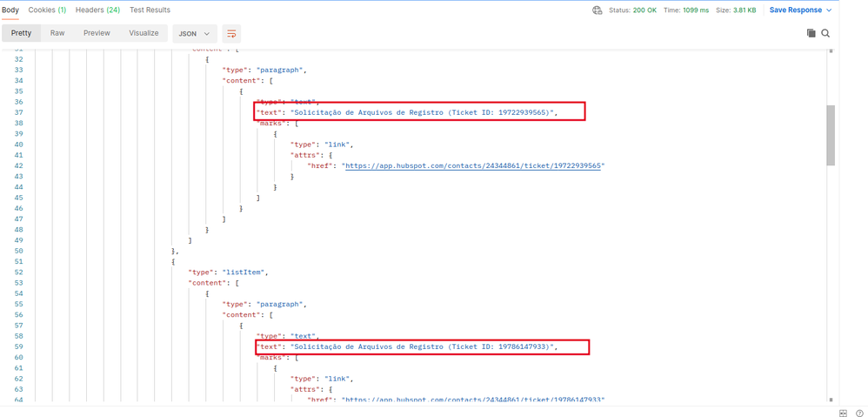The width and height of the screenshot is (868, 417).
Task: Click the scrollbar down arrow in the response pane
Action: (x=831, y=400)
